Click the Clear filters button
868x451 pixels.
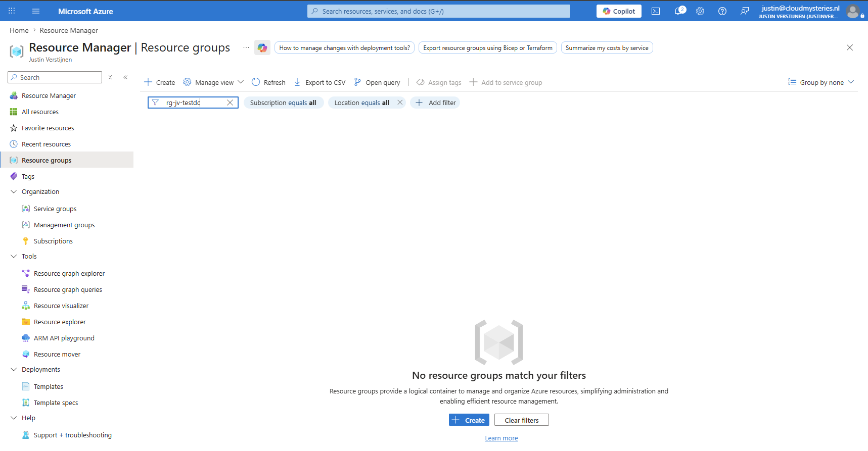tap(522, 420)
